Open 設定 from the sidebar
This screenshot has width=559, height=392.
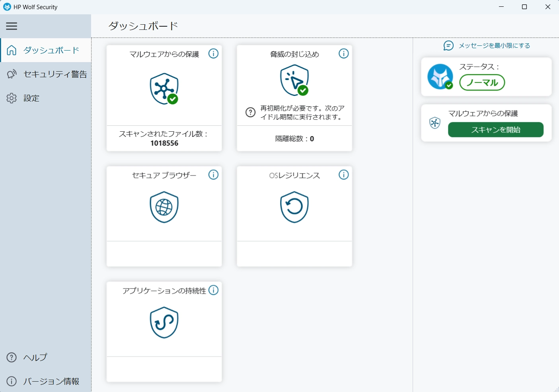(46, 98)
